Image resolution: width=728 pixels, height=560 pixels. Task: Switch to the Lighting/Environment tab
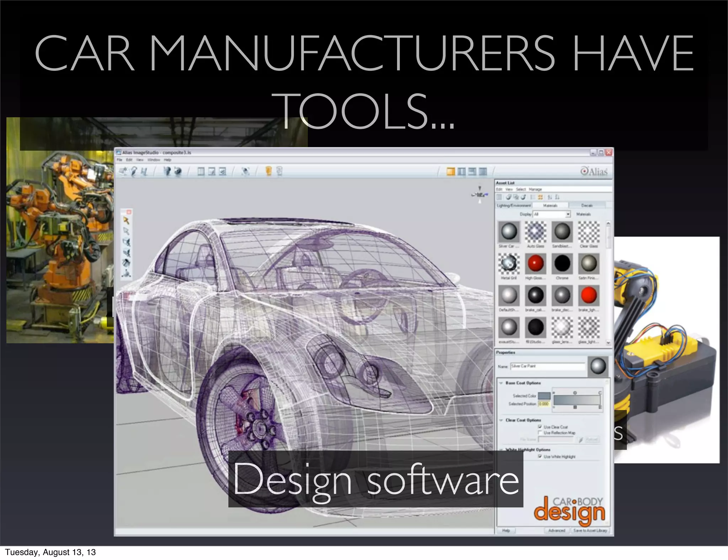(513, 205)
